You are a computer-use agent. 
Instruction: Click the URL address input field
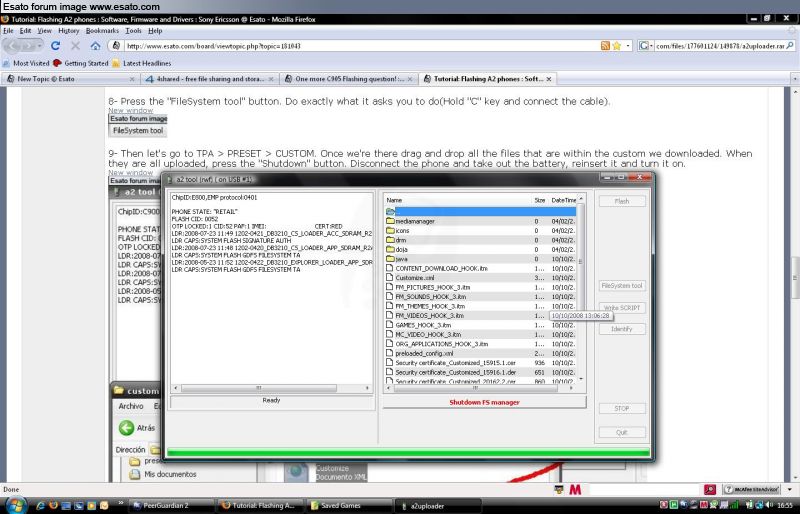[361, 46]
